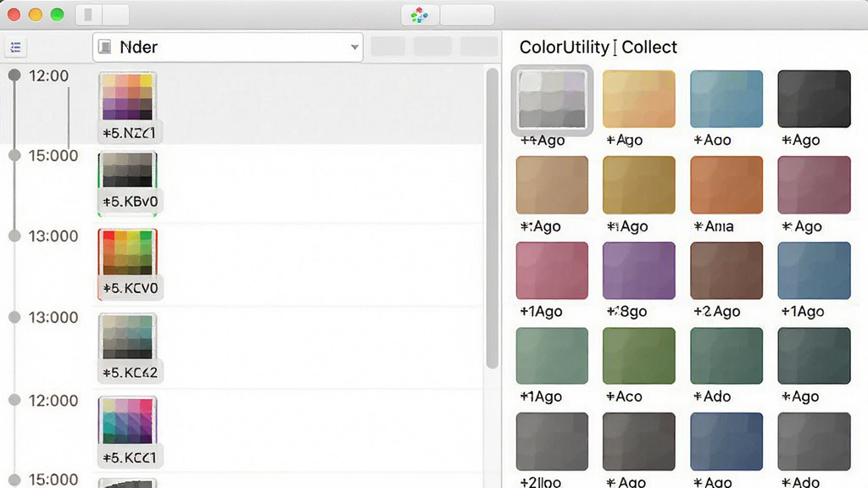Select the dark slate teal swatch in the fourth row
Viewport: 868px width, 488px height.
814,356
